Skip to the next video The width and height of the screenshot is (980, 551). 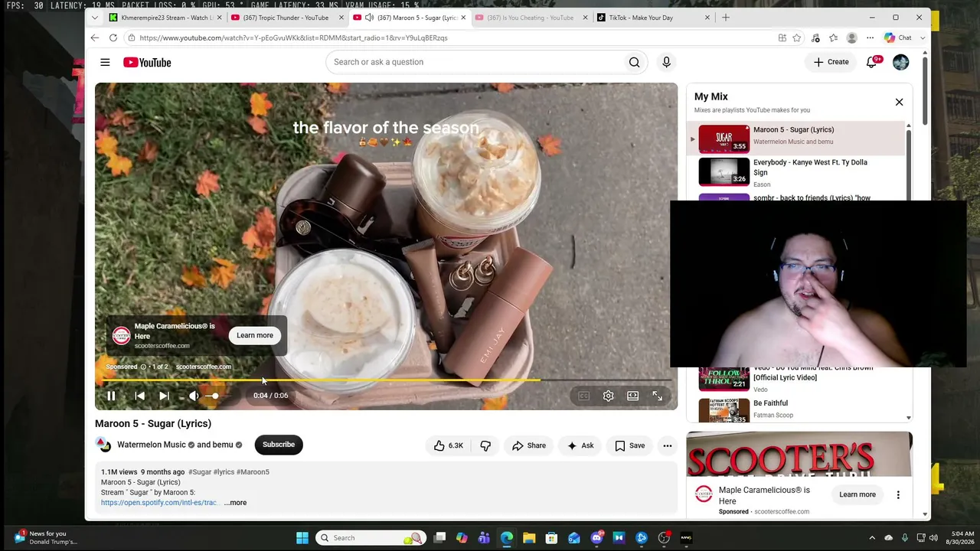(164, 396)
